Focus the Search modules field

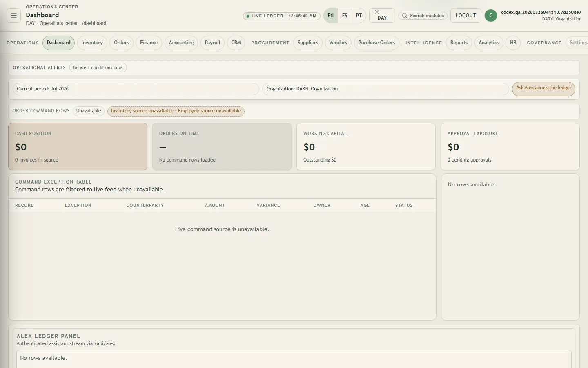(423, 16)
